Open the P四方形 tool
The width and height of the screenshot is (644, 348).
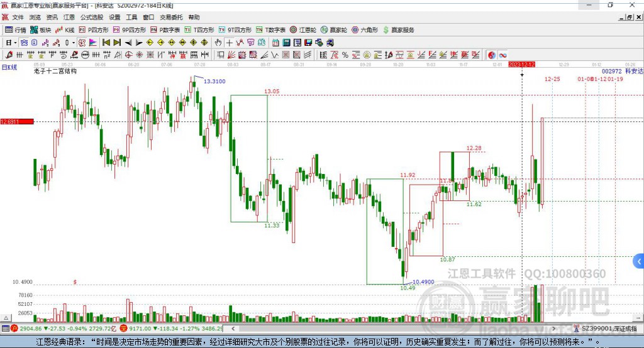pyautogui.click(x=94, y=30)
